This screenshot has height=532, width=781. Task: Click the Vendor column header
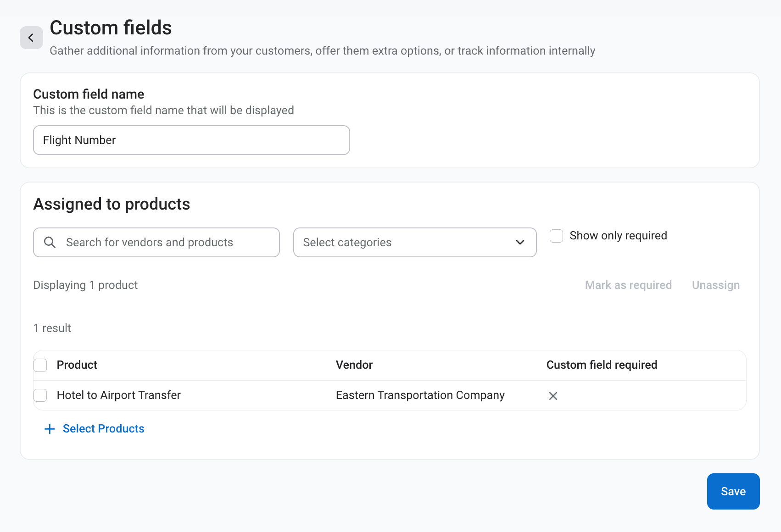click(x=354, y=365)
